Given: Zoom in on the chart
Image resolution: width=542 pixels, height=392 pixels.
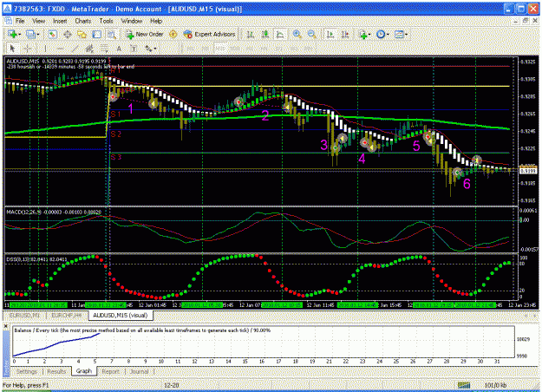Looking at the screenshot, I should tap(297, 34).
